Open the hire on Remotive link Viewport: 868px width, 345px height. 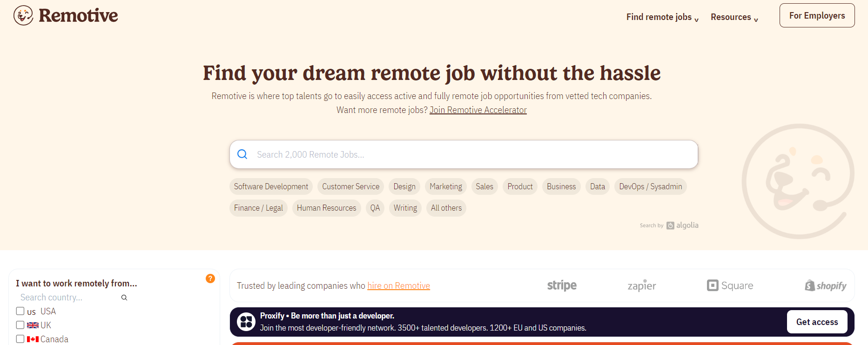(x=398, y=285)
